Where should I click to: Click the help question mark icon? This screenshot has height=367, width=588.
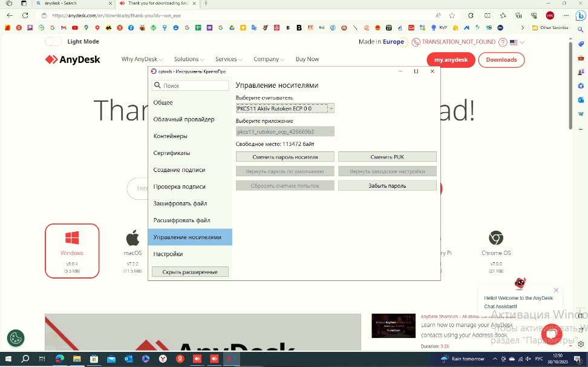click(503, 42)
